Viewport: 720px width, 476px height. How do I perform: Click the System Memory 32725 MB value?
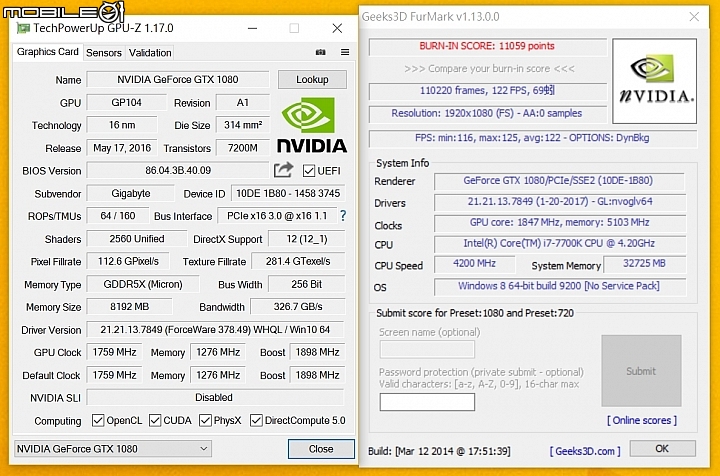(x=644, y=263)
